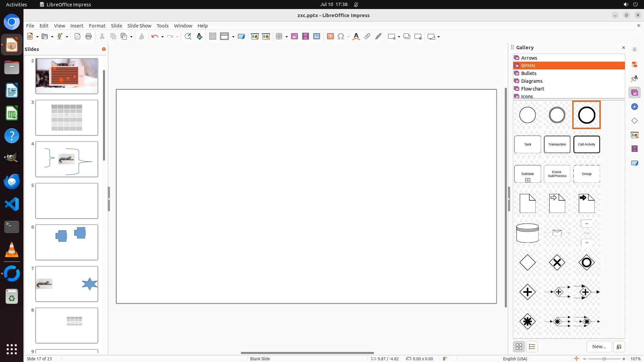Image resolution: width=644 pixels, height=362 pixels.
Task: Open the Slide Show menu
Action: click(x=139, y=26)
